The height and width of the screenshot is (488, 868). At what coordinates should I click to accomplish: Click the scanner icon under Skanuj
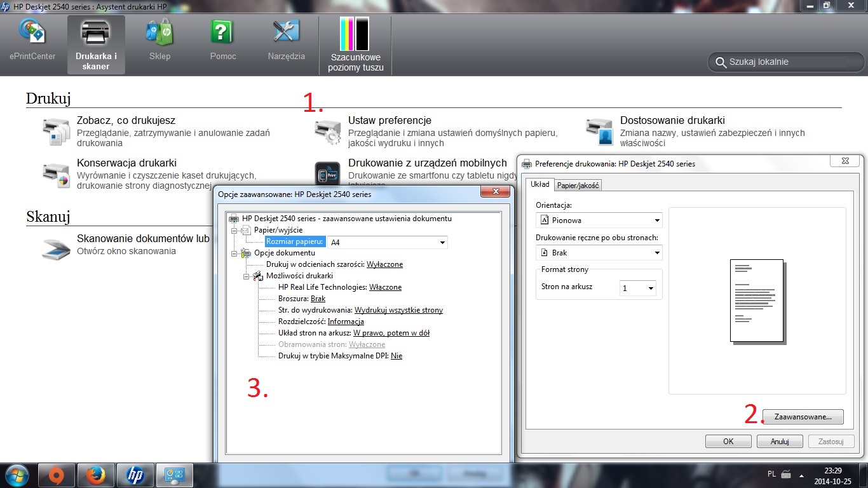pyautogui.click(x=57, y=250)
